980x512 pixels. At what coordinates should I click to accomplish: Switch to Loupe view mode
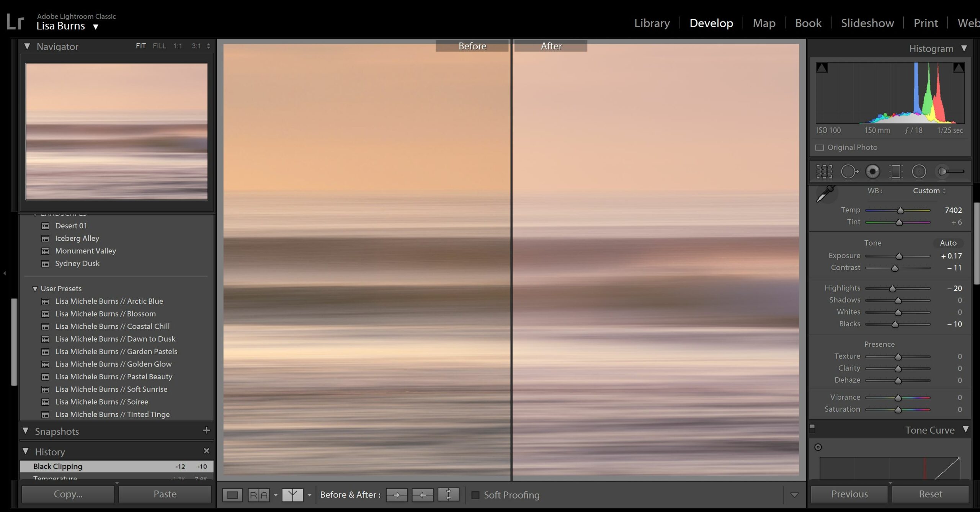[x=232, y=495]
